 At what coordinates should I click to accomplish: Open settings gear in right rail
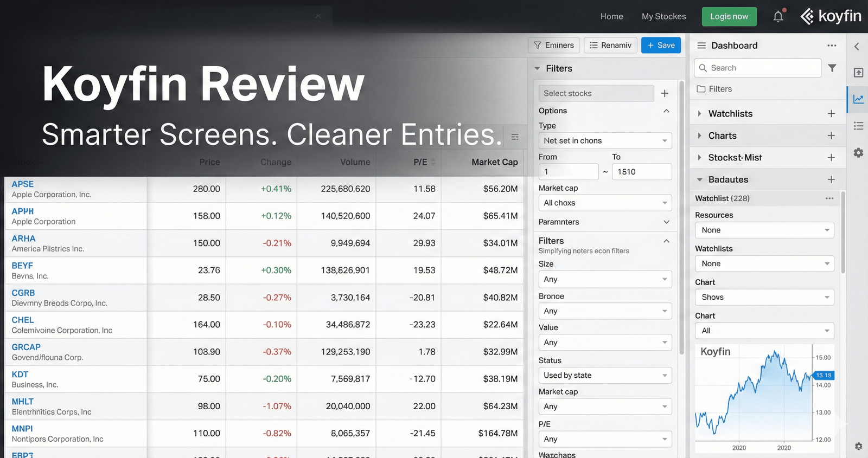[858, 153]
